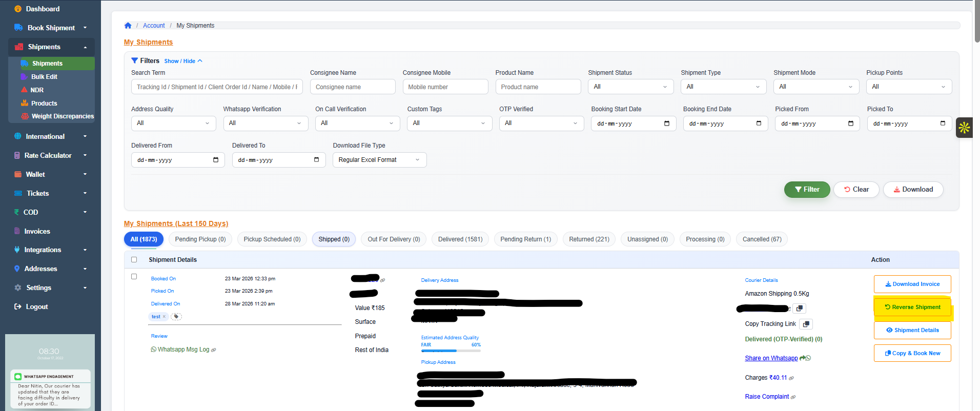The image size is (980, 411).
Task: Click the home icon in breadcrumb
Action: point(128,26)
